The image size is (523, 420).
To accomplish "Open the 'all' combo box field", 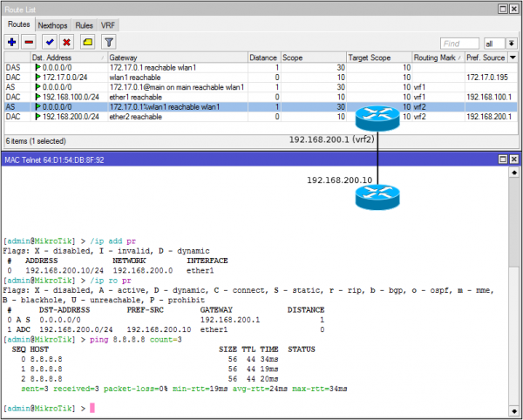I will [x=495, y=44].
